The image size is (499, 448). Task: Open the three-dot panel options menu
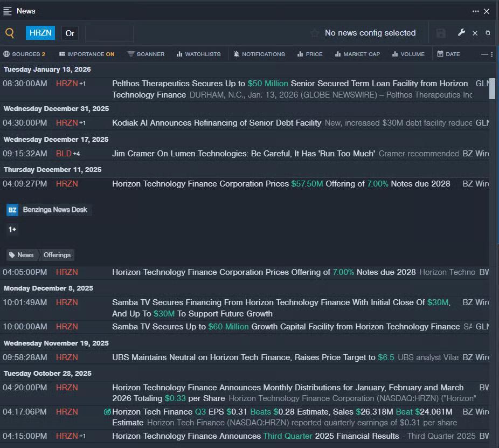point(475,11)
